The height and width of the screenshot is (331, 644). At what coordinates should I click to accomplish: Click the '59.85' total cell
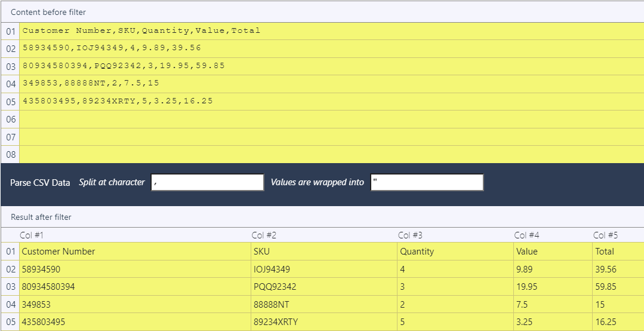tap(605, 287)
